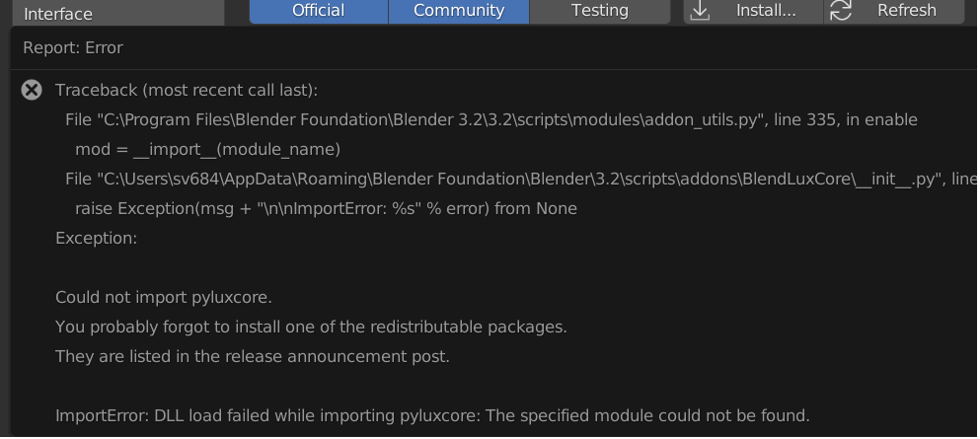The width and height of the screenshot is (980, 439).
Task: Enable the Testing add-on filter
Action: pos(600,11)
